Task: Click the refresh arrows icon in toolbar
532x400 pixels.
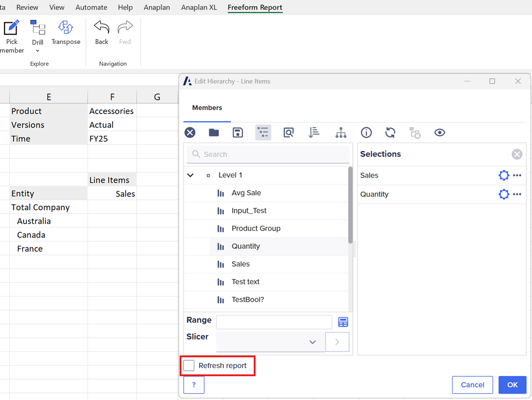Action: (x=390, y=133)
